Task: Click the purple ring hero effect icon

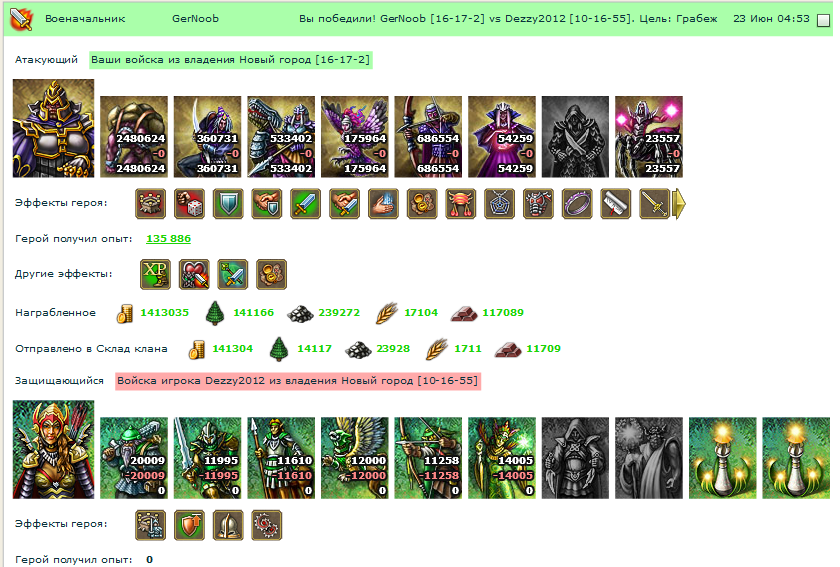Action: tap(577, 204)
